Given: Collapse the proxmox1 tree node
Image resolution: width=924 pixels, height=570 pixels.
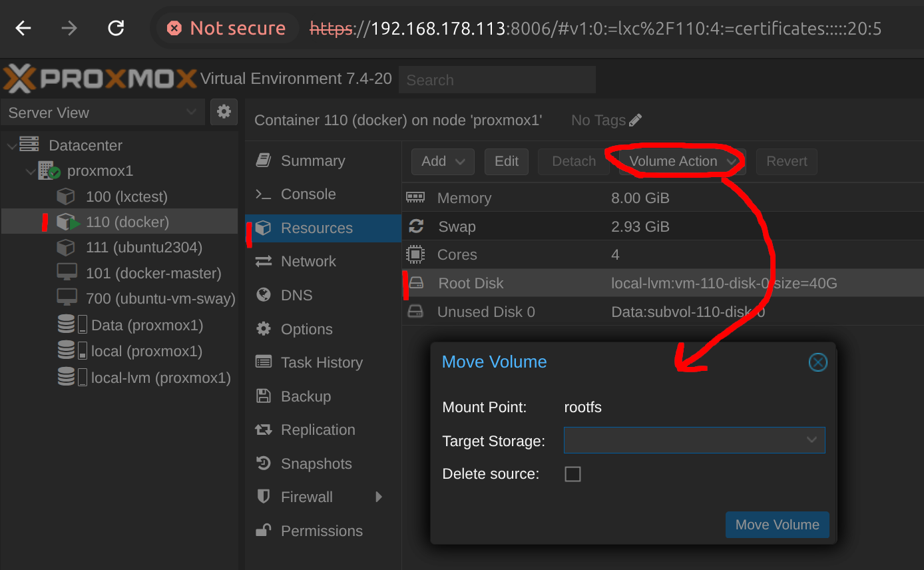Looking at the screenshot, I should [x=30, y=171].
